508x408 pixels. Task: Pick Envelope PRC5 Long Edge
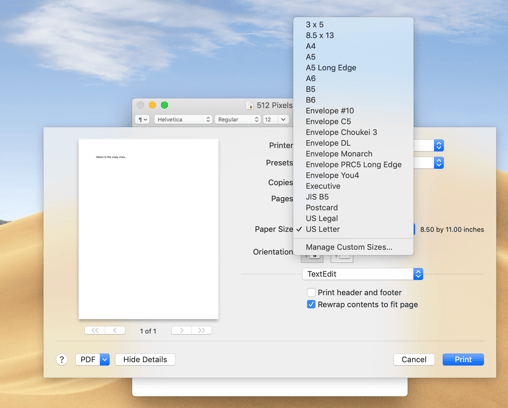pyautogui.click(x=353, y=165)
